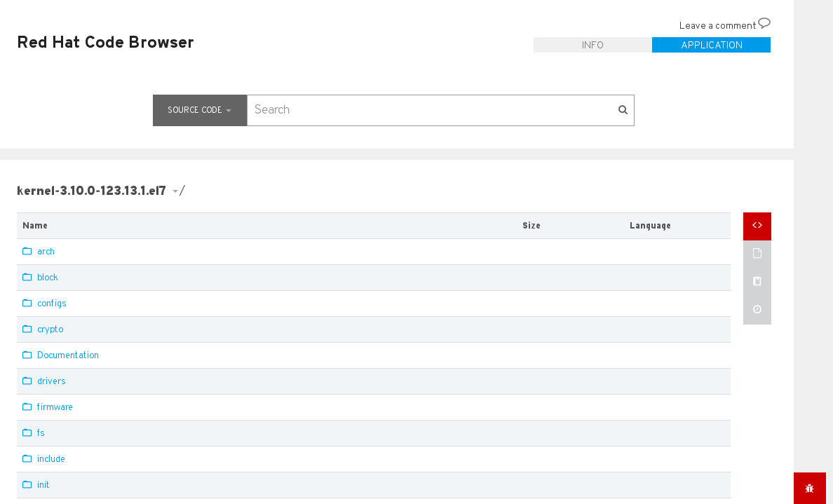
Task: Open the init folder
Action: tap(43, 484)
